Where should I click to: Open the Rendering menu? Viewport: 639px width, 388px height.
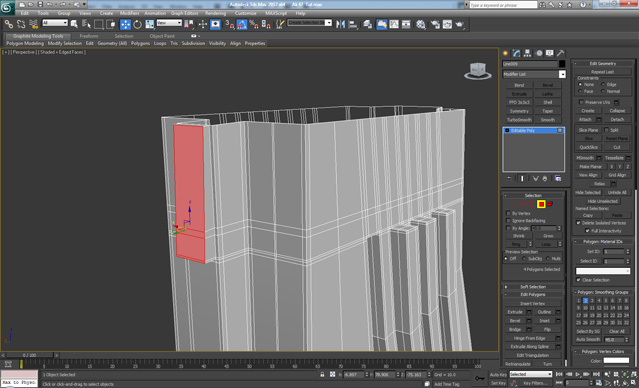pos(215,13)
